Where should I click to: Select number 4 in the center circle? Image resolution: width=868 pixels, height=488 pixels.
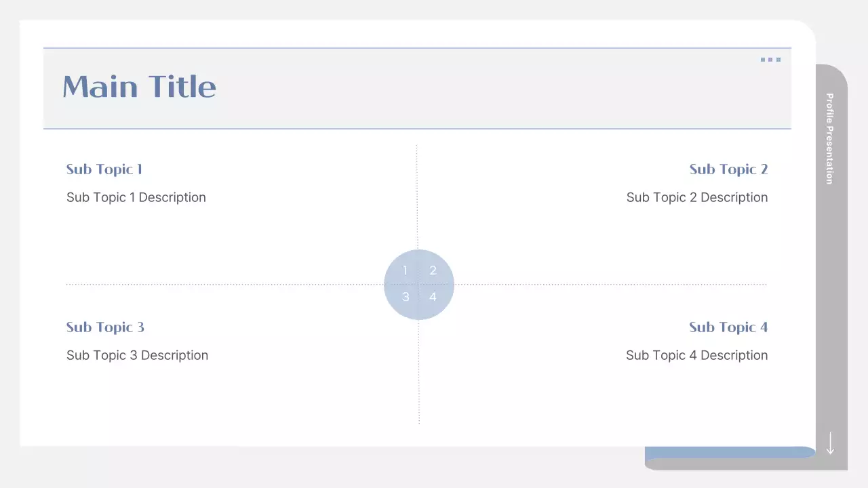[x=433, y=297]
